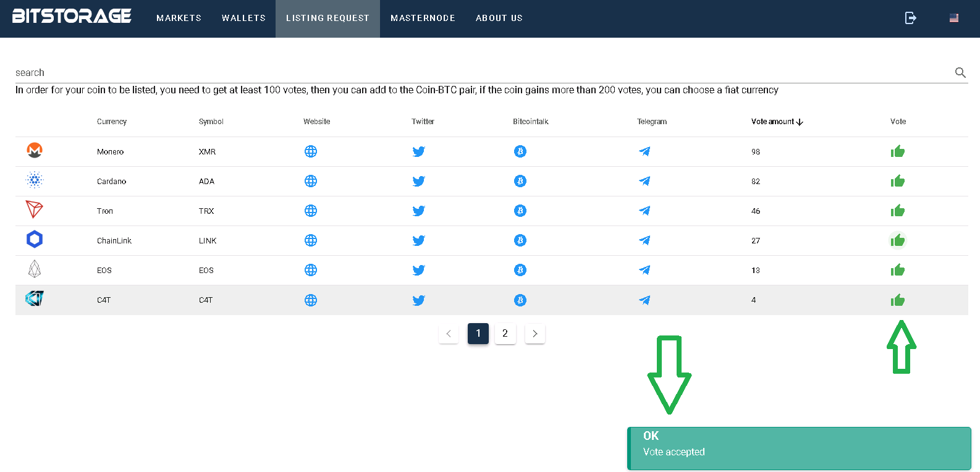Open Cardano website globe icon

pyautogui.click(x=311, y=181)
